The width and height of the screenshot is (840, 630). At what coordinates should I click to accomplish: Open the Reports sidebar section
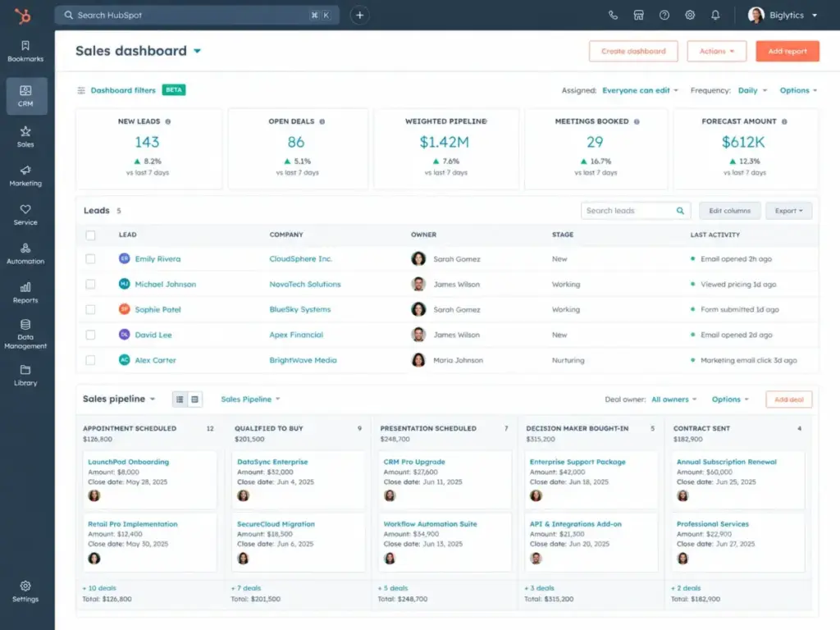point(25,293)
